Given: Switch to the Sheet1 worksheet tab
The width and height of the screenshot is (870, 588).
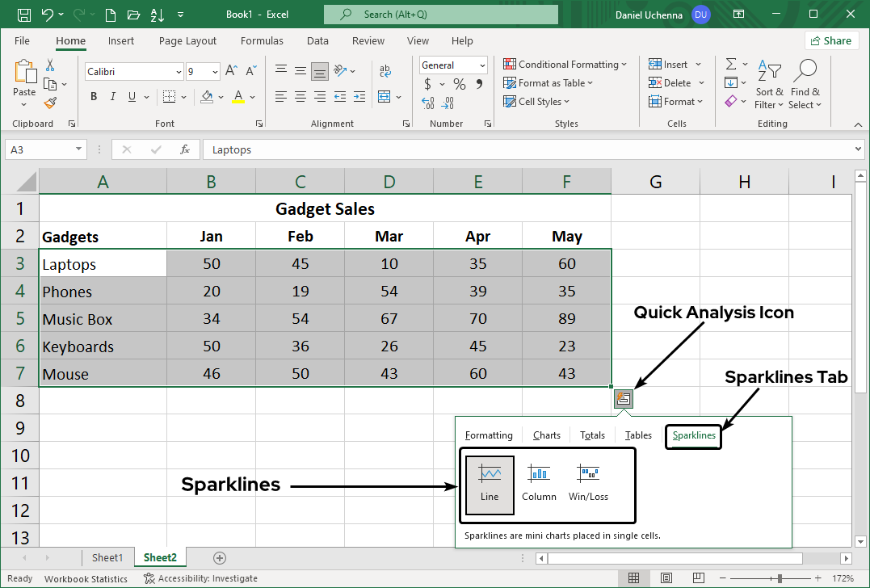Looking at the screenshot, I should [x=107, y=557].
